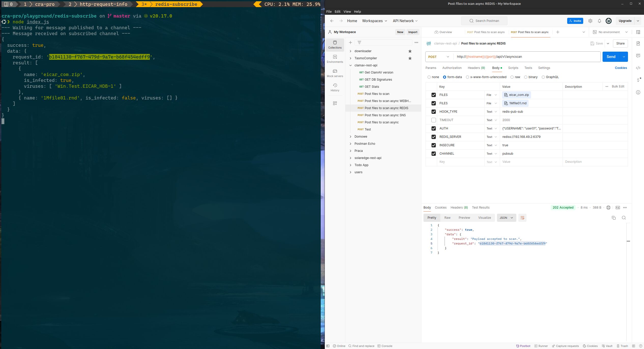Screen dimensions: 644x349
Task: Open the notifications bell icon
Action: tap(599, 21)
